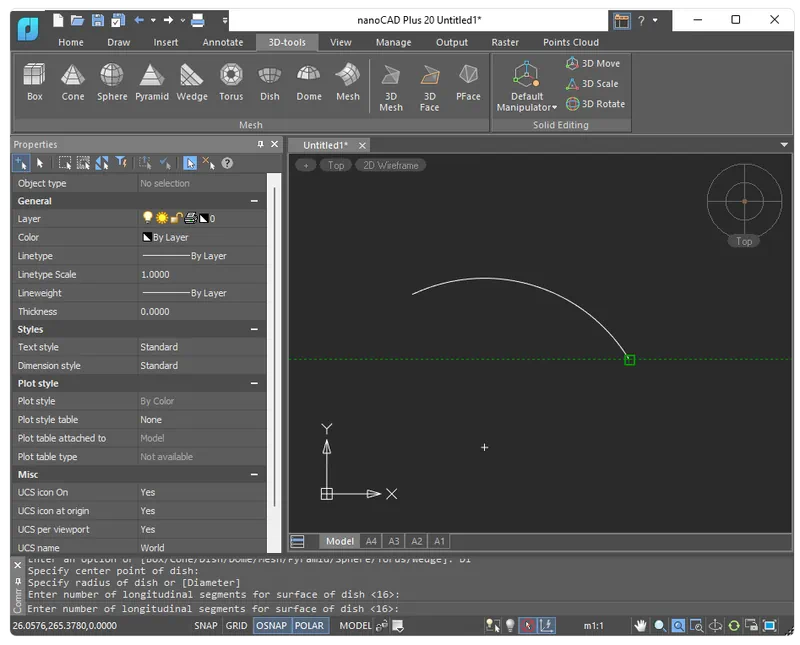Switch to the A4 layout tab
The image size is (800, 645).
[371, 541]
